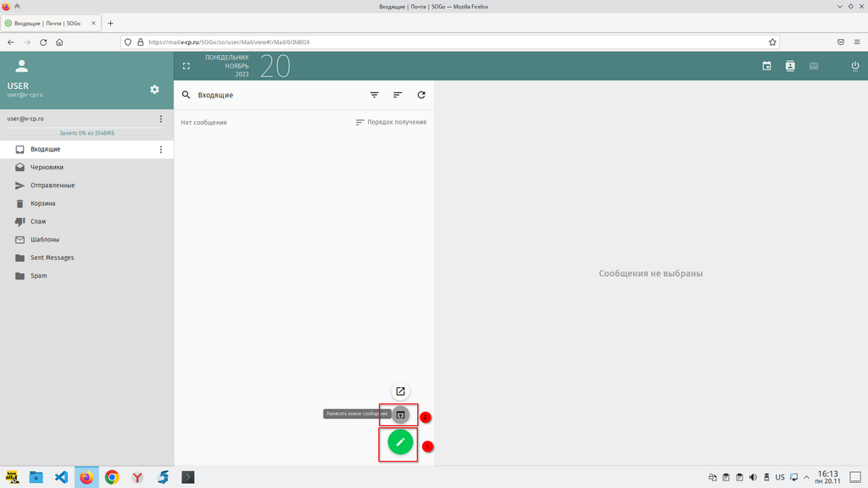Click the search magnifier icon
Viewport: 868px width, 488px height.
186,95
